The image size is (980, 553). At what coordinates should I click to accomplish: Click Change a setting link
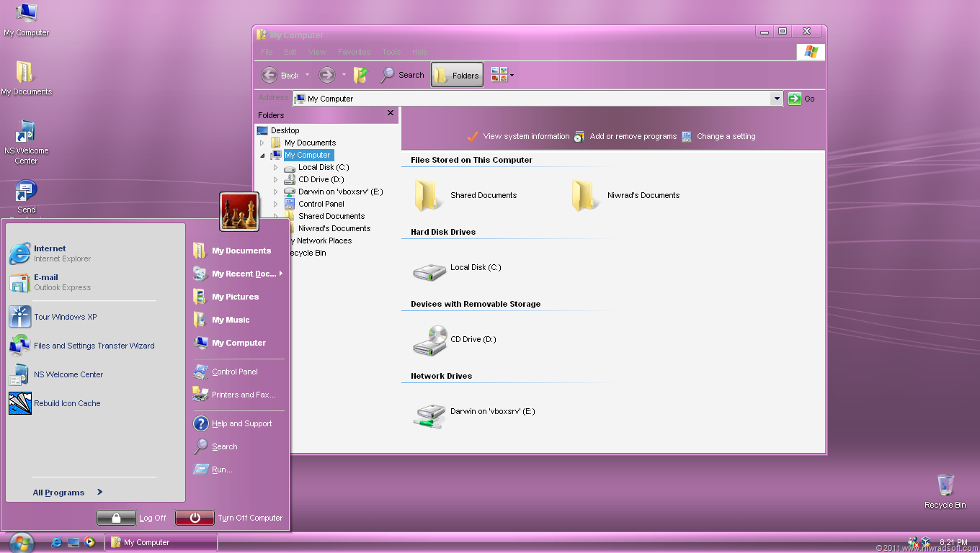pyautogui.click(x=718, y=136)
